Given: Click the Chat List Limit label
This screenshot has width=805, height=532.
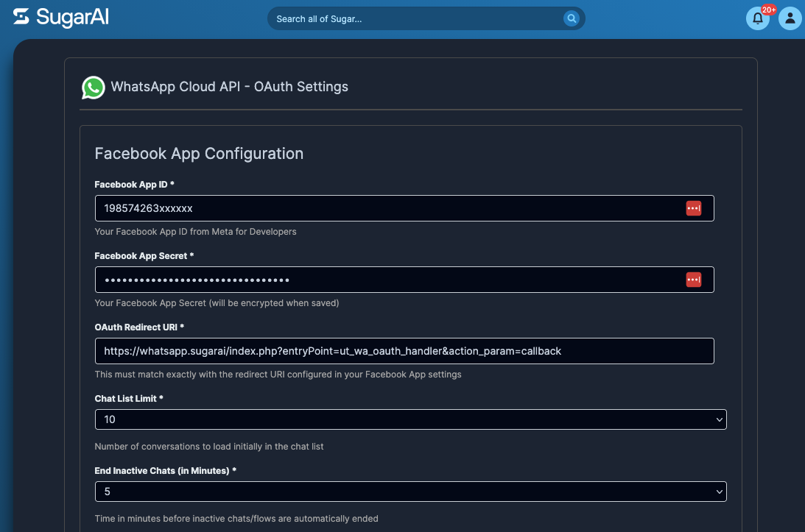Looking at the screenshot, I should tap(129, 399).
